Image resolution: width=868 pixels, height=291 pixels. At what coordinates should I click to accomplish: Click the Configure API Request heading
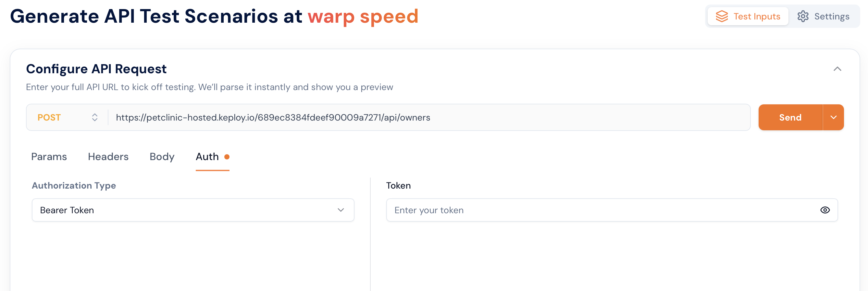[96, 69]
